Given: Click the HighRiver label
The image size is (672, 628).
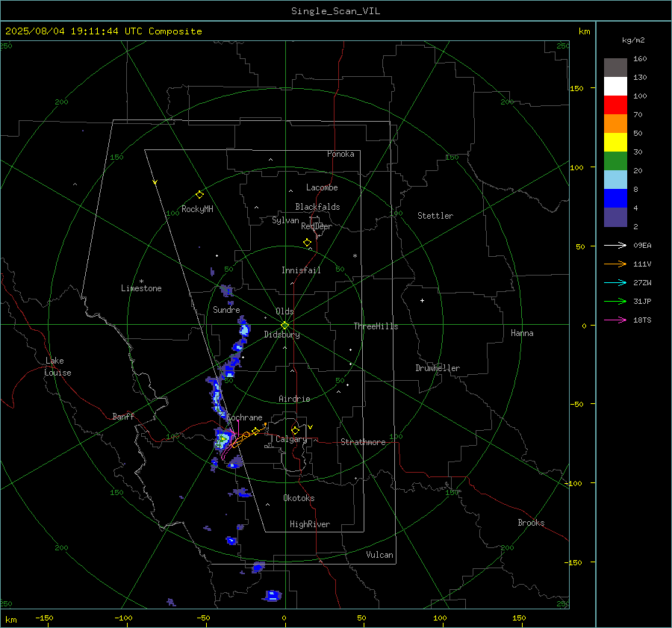Looking at the screenshot, I should (x=310, y=524).
